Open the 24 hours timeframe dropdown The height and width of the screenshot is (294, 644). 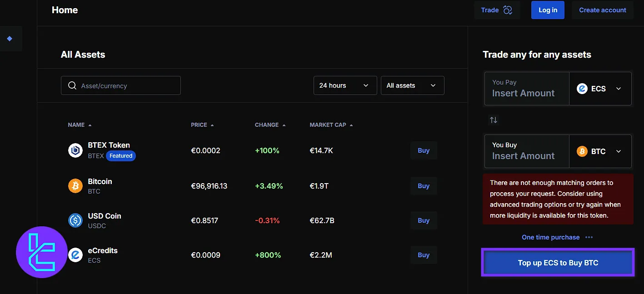345,85
